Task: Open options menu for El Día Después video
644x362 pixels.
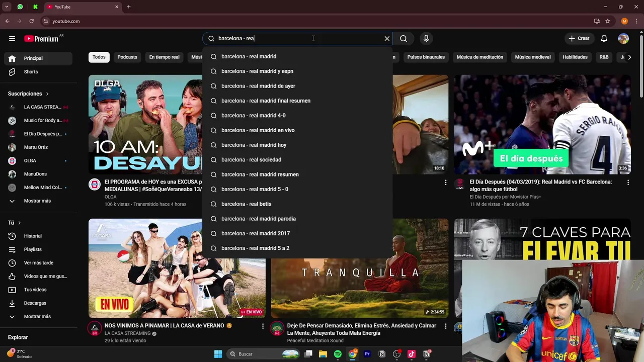Action: 628,183
